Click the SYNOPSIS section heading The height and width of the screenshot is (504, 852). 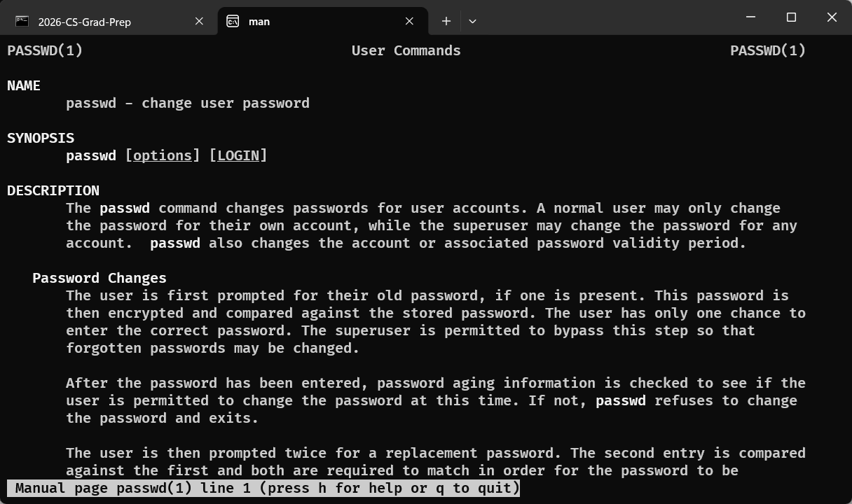(x=41, y=138)
